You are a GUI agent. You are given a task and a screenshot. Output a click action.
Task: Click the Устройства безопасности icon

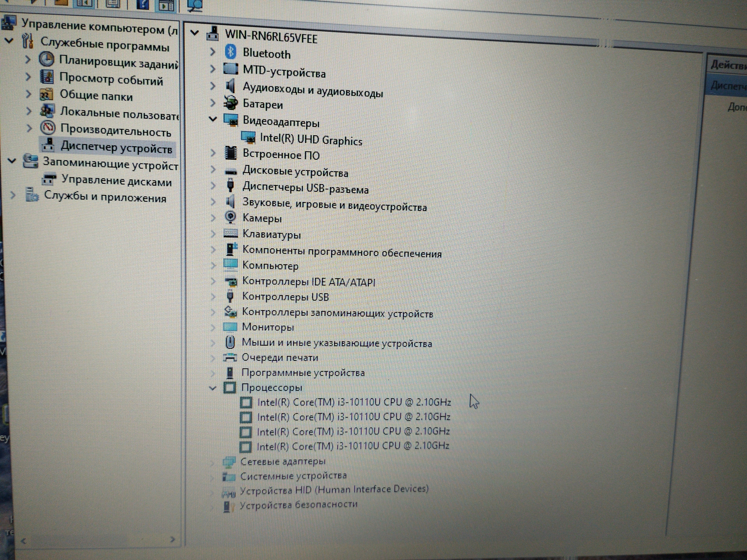click(x=228, y=506)
